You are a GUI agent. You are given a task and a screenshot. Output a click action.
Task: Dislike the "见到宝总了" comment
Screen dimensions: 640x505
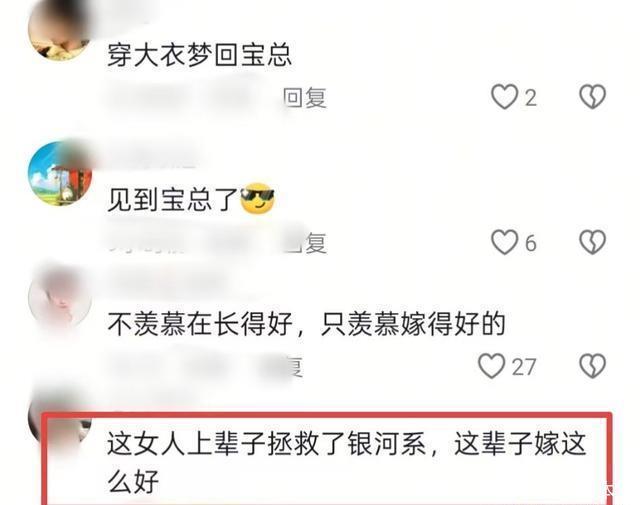[592, 242]
